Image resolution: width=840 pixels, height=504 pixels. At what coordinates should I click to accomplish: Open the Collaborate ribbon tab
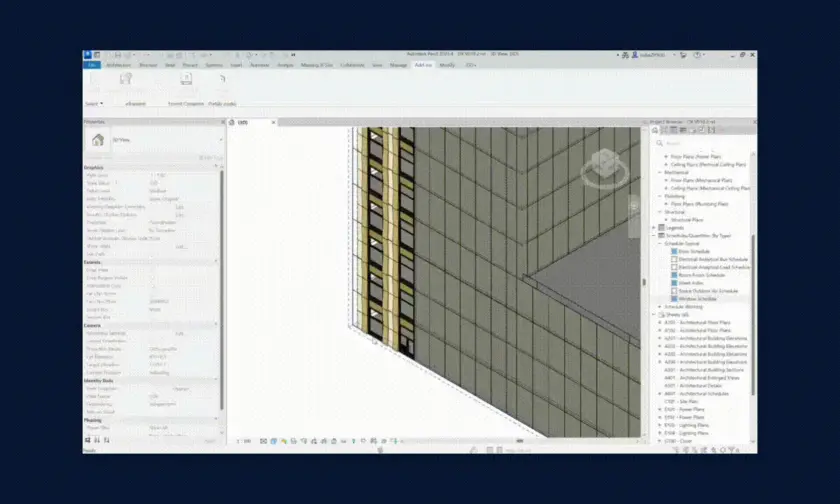pyautogui.click(x=352, y=65)
